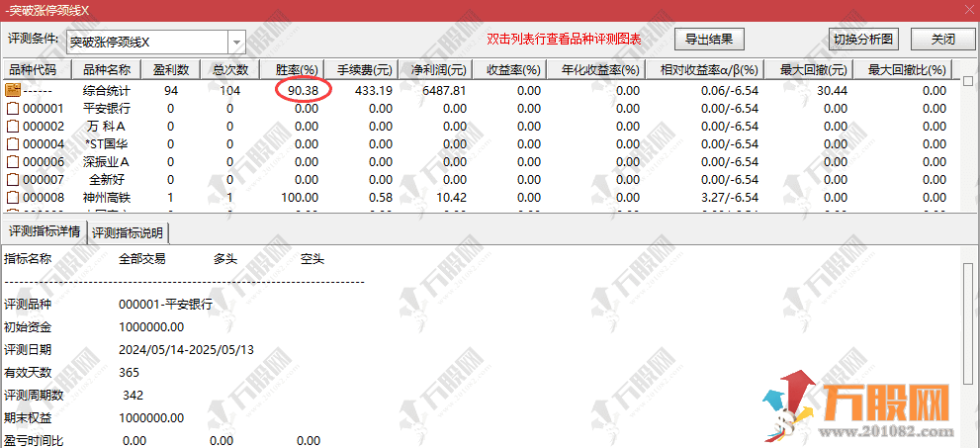Click the 94 profit count value
Viewport: 980px width, 448px height.
click(171, 91)
